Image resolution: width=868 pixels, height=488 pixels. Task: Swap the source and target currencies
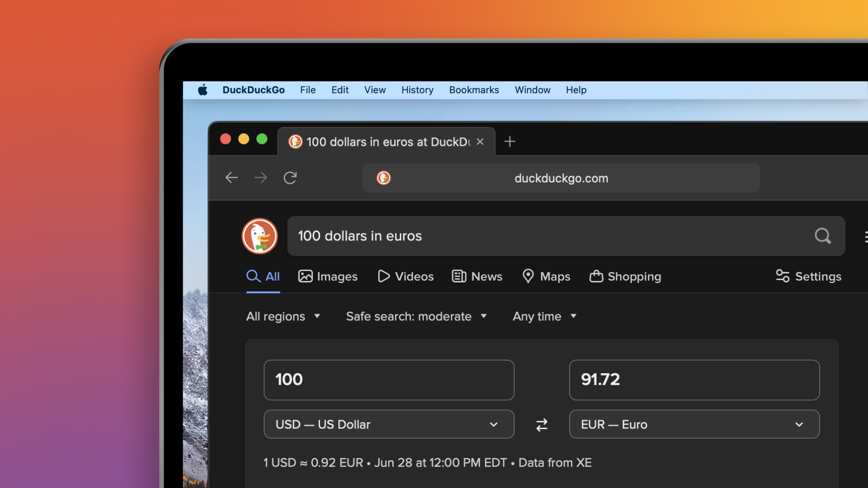click(542, 425)
